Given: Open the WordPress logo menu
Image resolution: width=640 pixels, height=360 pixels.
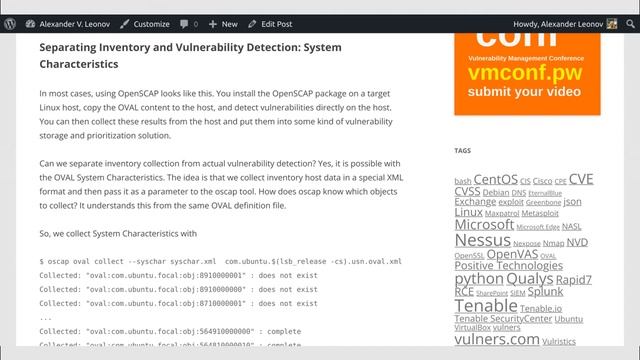Looking at the screenshot, I should tap(10, 24).
